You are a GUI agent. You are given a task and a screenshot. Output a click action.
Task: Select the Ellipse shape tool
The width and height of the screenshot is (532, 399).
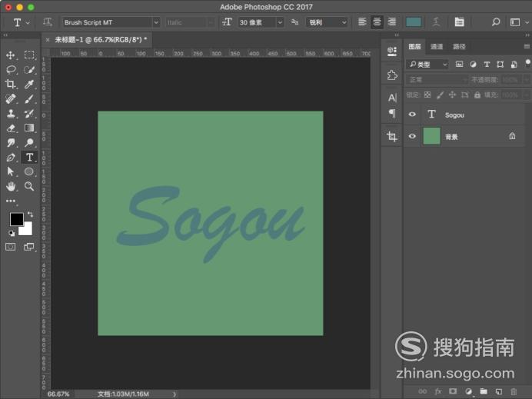pyautogui.click(x=29, y=171)
